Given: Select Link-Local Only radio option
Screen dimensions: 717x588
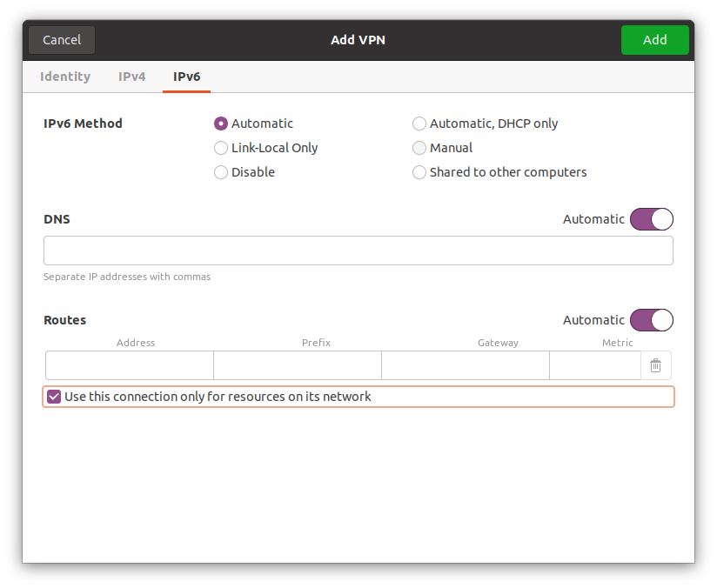Looking at the screenshot, I should (x=221, y=148).
